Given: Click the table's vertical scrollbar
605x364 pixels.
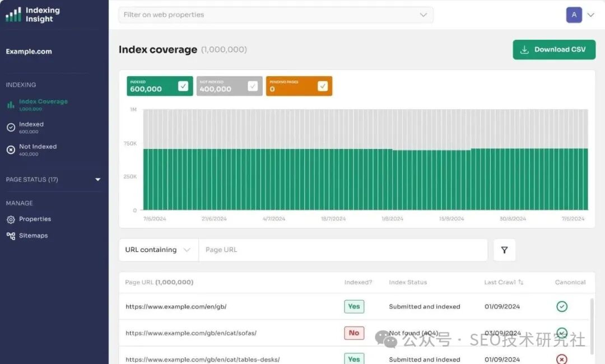Looking at the screenshot, I should click(x=592, y=325).
